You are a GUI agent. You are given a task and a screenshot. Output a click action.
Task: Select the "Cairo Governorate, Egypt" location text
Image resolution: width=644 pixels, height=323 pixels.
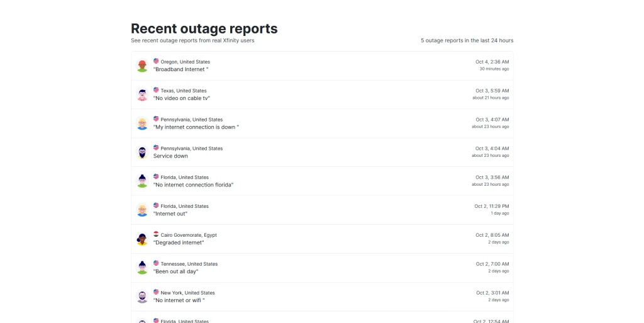(x=189, y=235)
